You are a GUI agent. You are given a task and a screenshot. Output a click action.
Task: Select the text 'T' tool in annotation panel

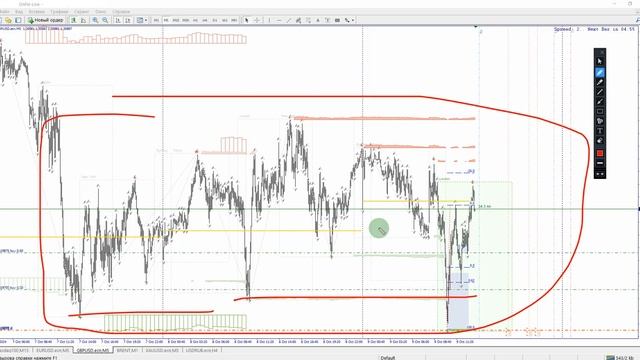[x=600, y=131]
